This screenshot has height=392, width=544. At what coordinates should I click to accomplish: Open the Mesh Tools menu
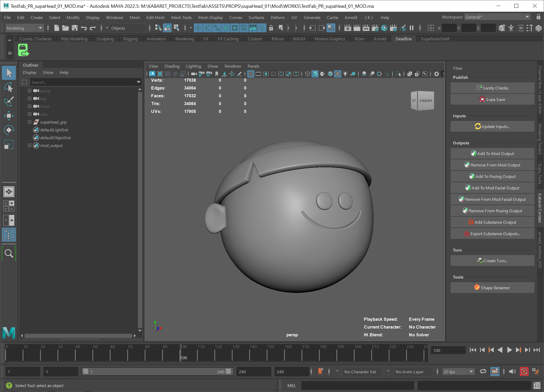pyautogui.click(x=181, y=17)
